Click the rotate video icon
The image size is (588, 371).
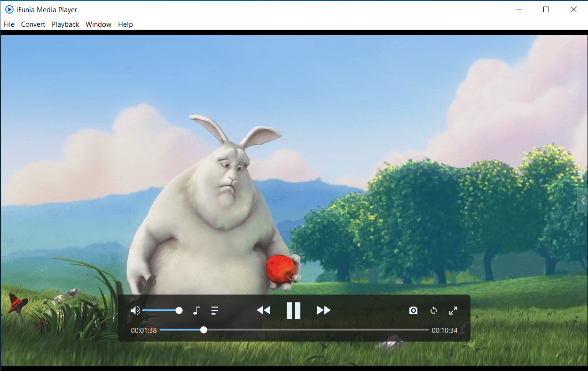(434, 310)
